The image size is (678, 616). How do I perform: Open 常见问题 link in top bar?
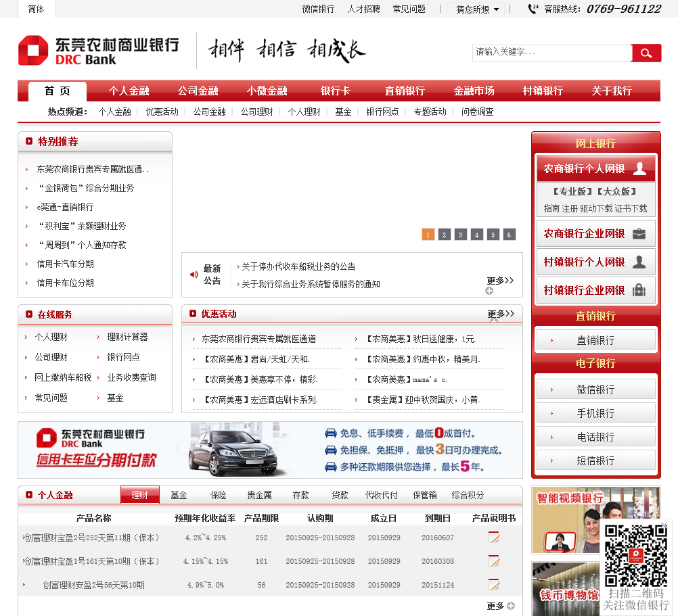pos(409,9)
